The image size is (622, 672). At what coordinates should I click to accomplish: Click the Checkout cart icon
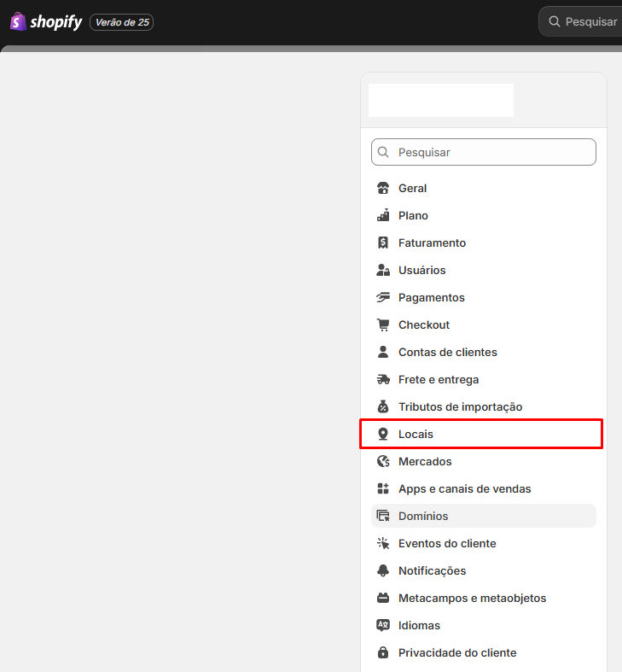click(383, 324)
